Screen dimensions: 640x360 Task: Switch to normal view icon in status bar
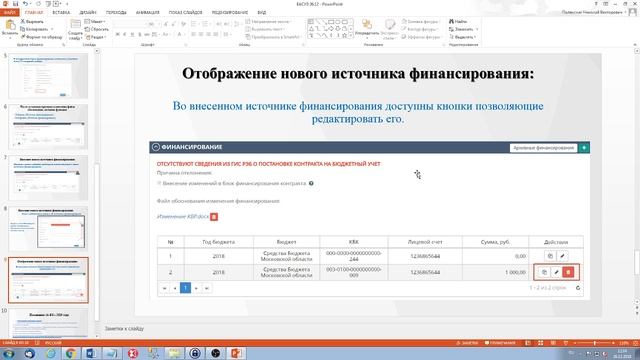pyautogui.click(x=528, y=343)
